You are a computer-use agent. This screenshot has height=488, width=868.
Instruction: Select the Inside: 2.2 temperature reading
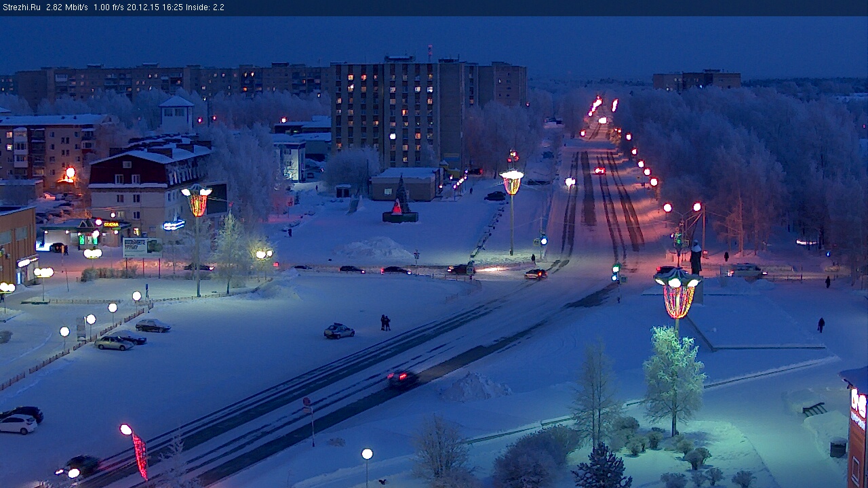(204, 7)
